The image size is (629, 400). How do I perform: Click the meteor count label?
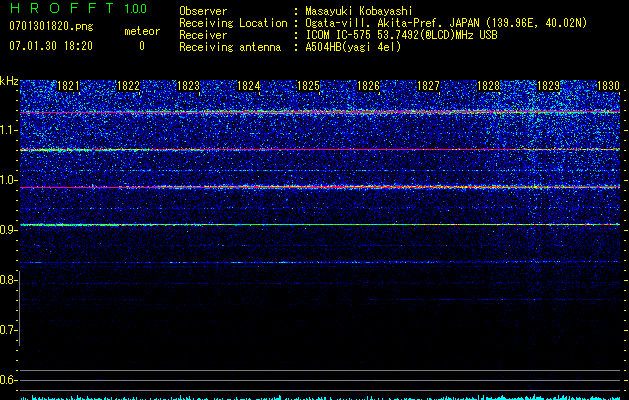pos(141,32)
